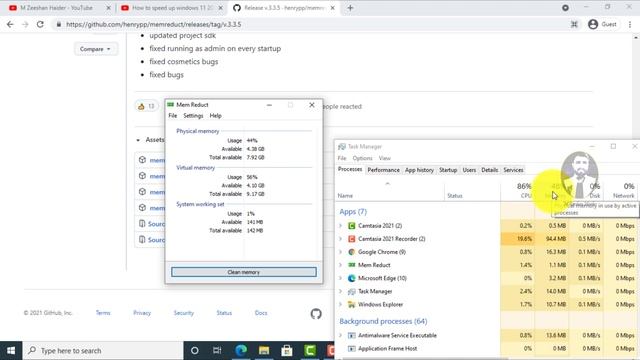This screenshot has height=360, width=640.
Task: Click the Google Chrome icon in process list
Action: (x=351, y=252)
